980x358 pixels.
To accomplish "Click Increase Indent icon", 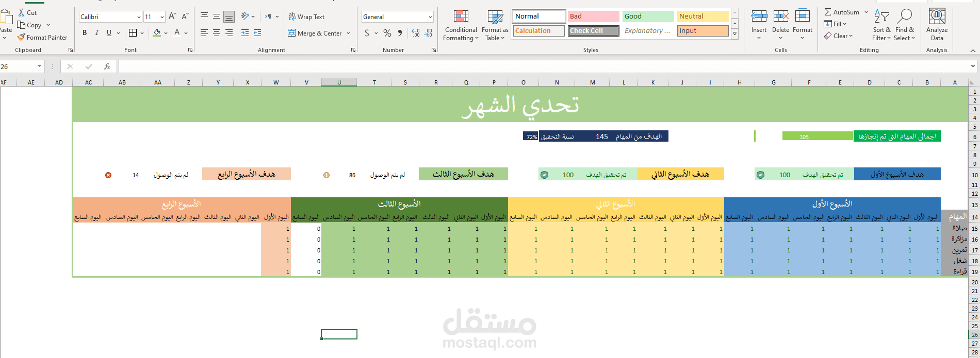I will coord(257,32).
